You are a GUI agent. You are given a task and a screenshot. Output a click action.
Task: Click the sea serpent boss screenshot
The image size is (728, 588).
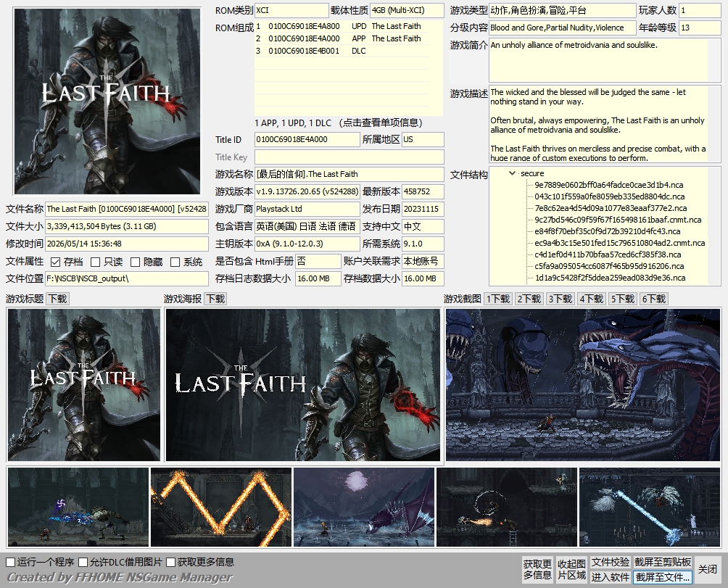583,385
